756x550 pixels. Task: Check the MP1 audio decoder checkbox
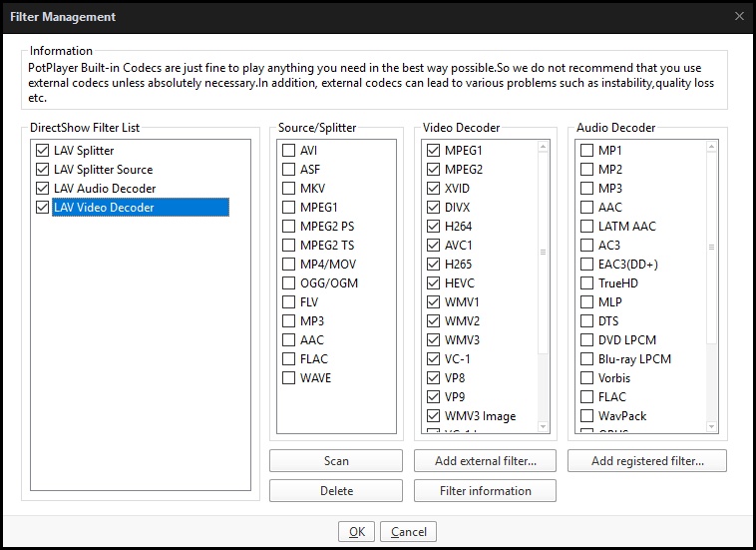tap(586, 151)
